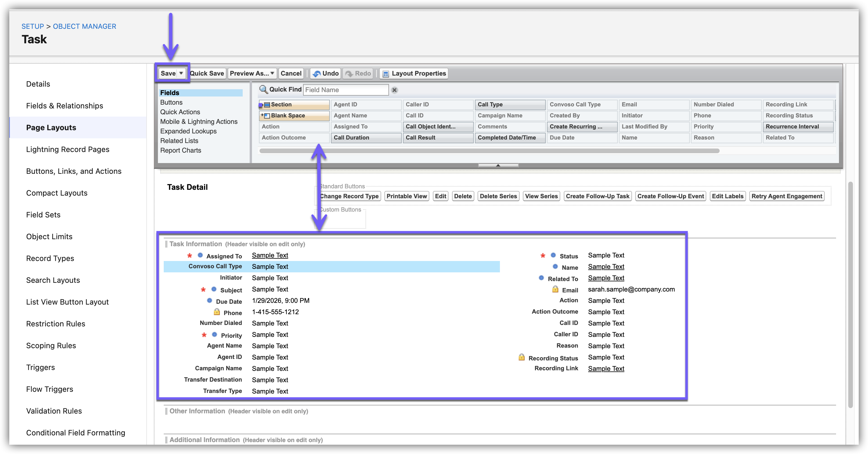
Task: Go to OBJECT MANAGER breadcrumb link
Action: point(84,26)
